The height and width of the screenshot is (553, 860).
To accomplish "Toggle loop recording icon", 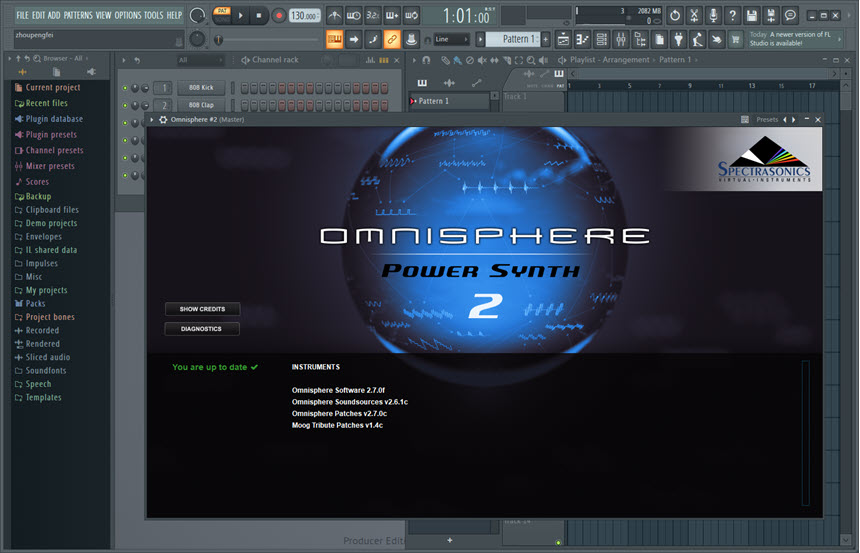I will [411, 15].
